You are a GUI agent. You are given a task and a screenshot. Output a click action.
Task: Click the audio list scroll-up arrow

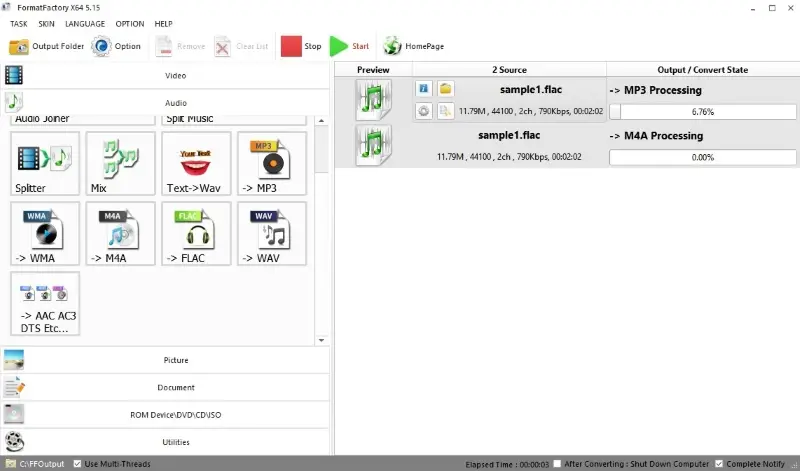(321, 121)
